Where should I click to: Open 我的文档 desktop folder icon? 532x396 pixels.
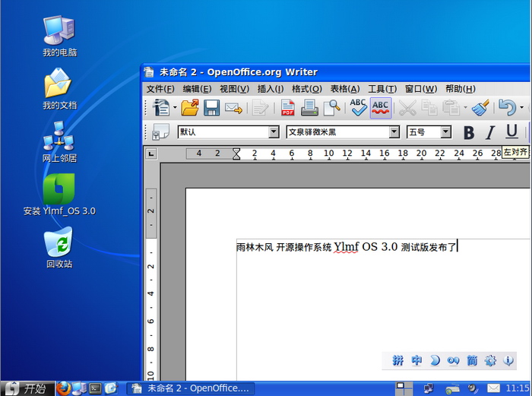[60, 89]
